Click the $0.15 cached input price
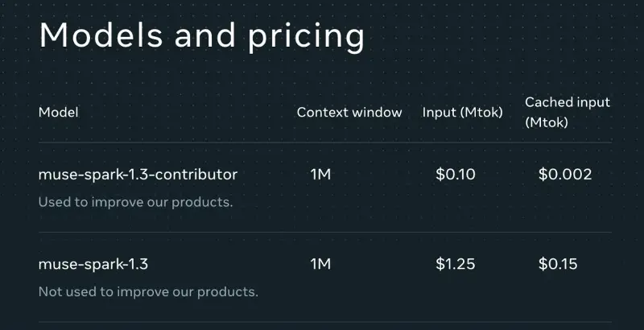The image size is (644, 330). 558,264
